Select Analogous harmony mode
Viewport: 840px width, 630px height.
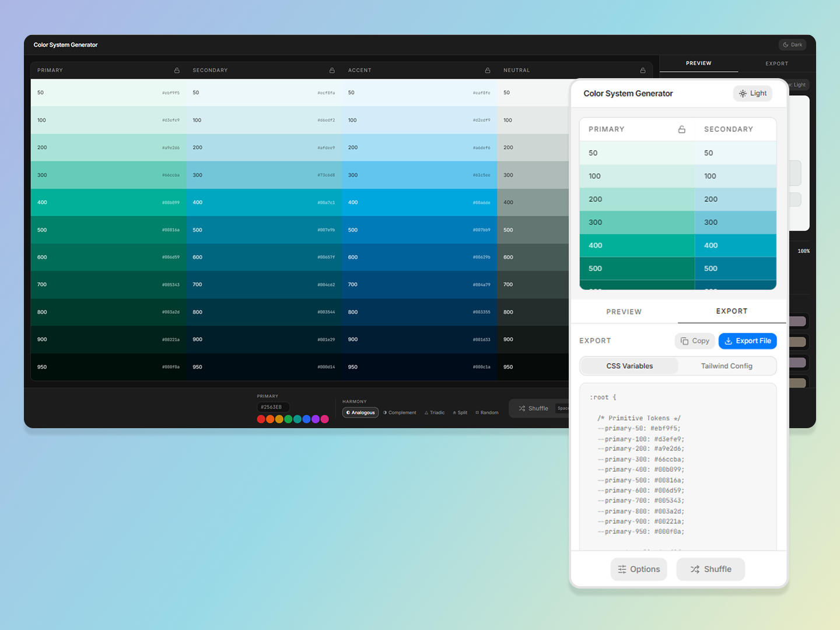click(x=360, y=412)
